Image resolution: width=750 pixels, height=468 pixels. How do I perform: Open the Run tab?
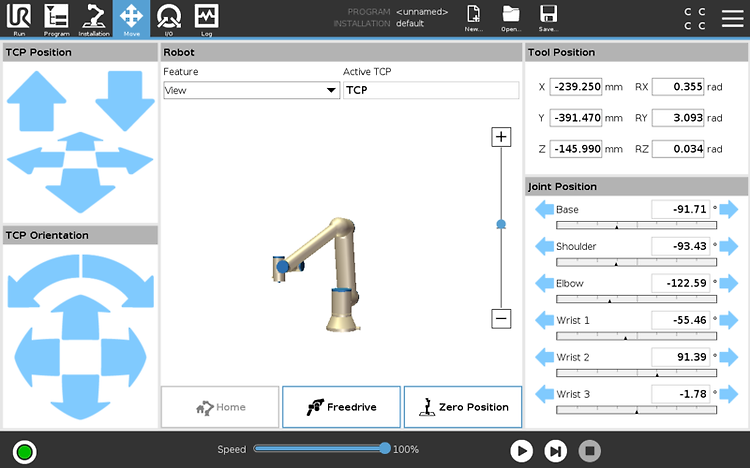(19, 19)
